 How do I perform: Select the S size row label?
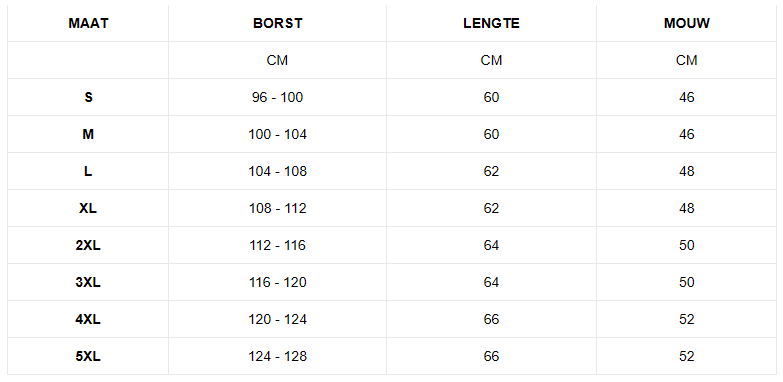88,97
